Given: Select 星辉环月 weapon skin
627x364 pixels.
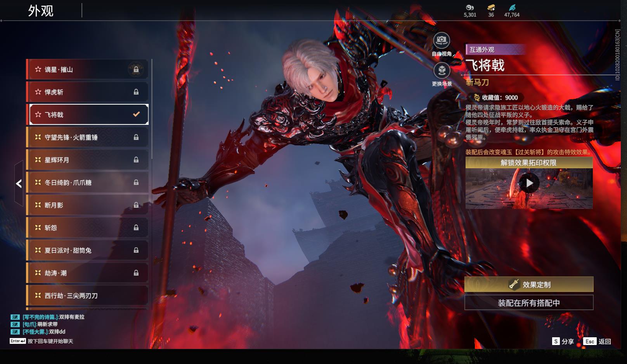Looking at the screenshot, I should [87, 160].
